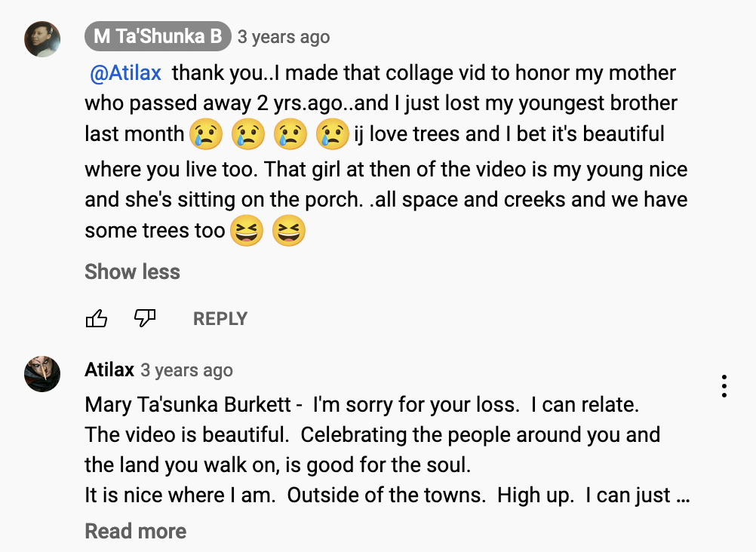Visit the Atilax channel name above the reply
756x552 pixels.
(109, 370)
